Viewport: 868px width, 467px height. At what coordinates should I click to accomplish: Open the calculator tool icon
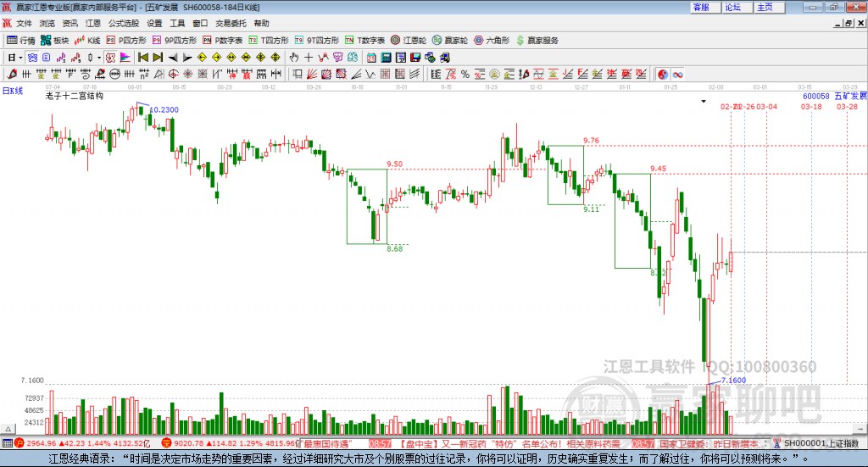[386, 58]
